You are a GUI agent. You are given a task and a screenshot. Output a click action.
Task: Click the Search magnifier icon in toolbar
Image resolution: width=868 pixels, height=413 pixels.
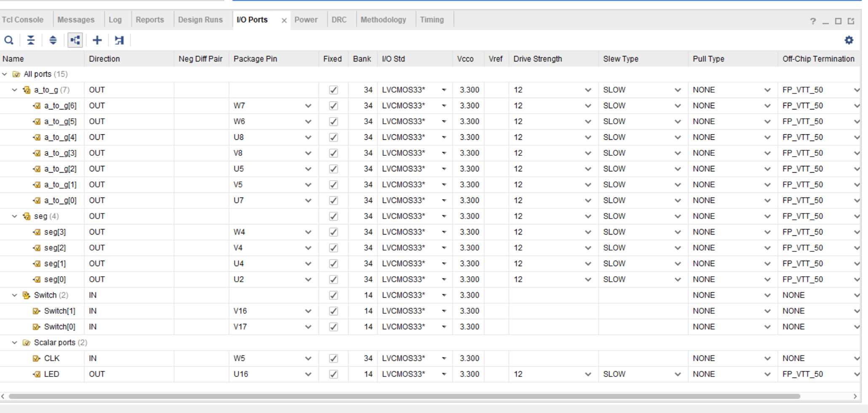pos(9,40)
